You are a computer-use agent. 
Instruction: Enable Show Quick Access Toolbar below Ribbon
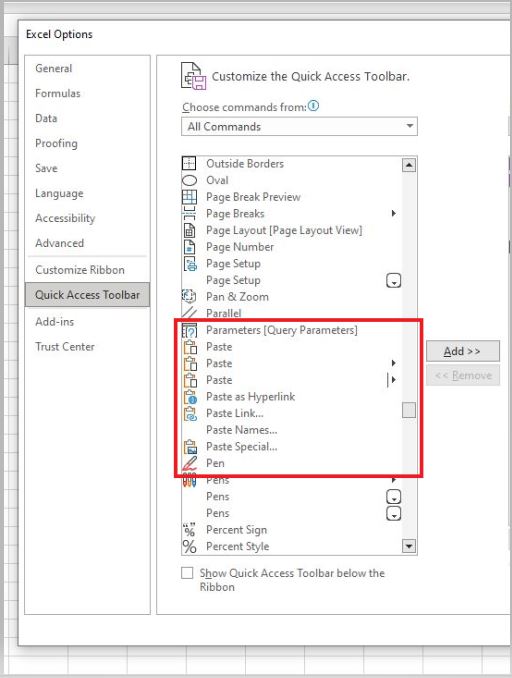coord(187,573)
